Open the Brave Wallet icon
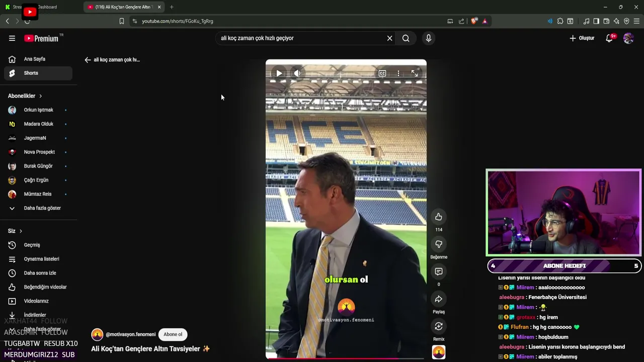The height and width of the screenshot is (362, 644). tap(606, 21)
